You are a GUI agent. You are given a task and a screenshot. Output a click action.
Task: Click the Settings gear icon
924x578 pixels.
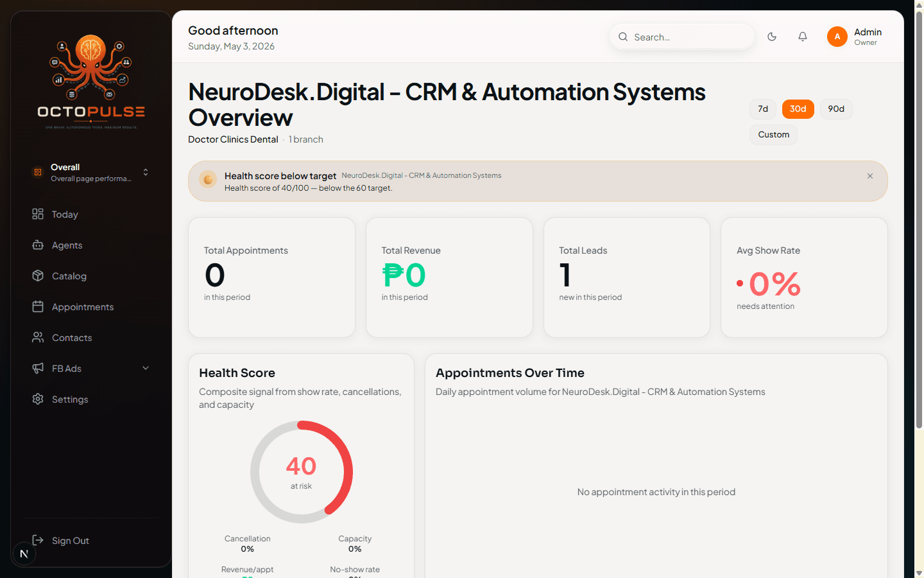[x=38, y=399]
